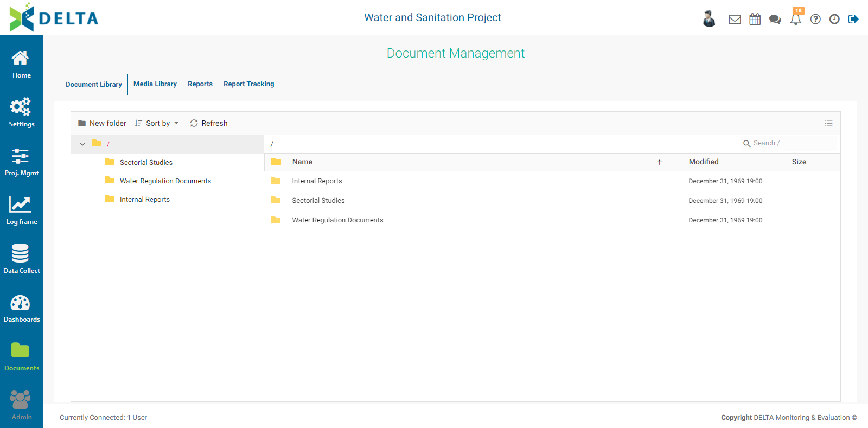Select Internal Reports in folder tree
The width and height of the screenshot is (868, 428).
click(145, 200)
